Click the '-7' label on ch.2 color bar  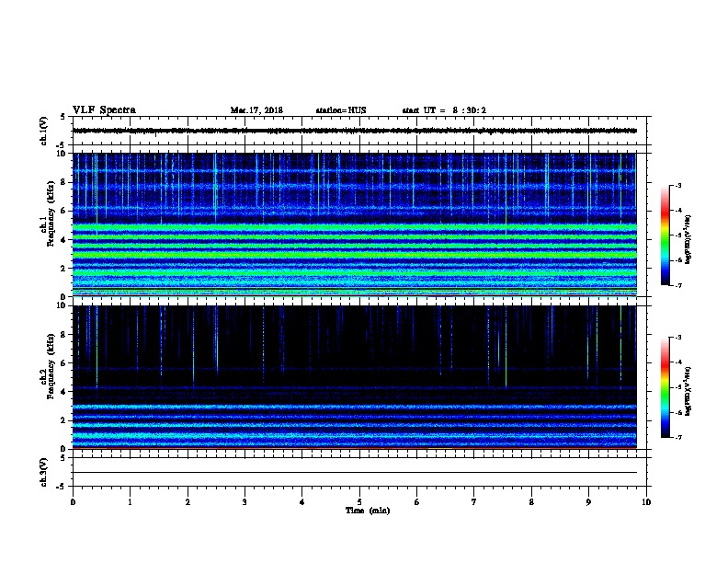[677, 437]
